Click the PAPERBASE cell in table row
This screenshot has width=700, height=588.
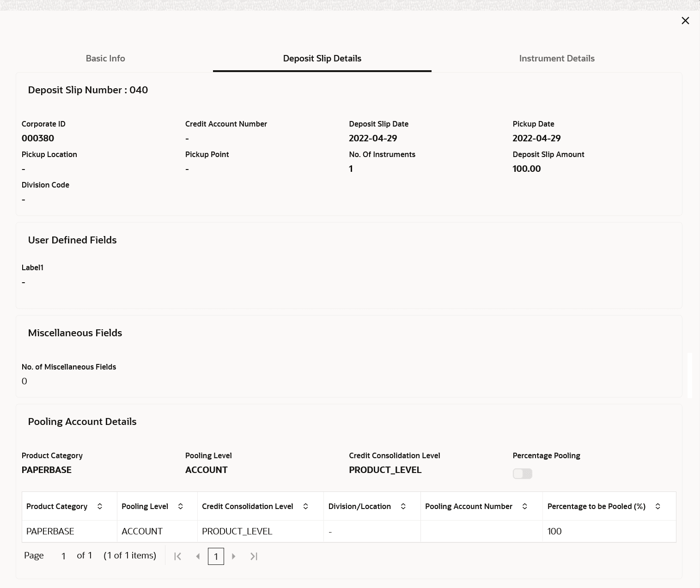click(50, 532)
